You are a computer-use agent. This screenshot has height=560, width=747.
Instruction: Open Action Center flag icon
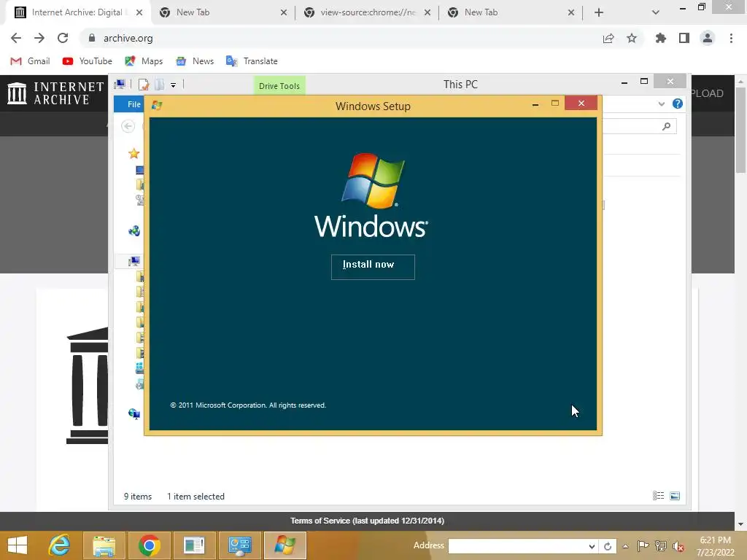pos(643,546)
